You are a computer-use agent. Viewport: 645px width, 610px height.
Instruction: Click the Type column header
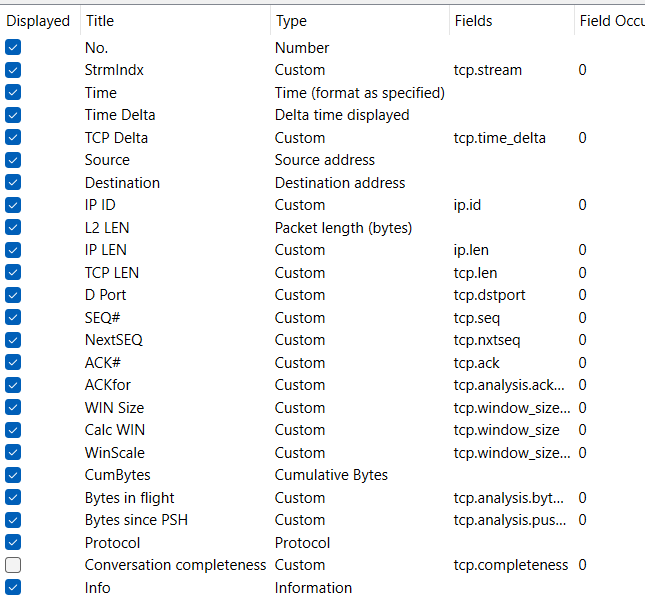coord(291,20)
